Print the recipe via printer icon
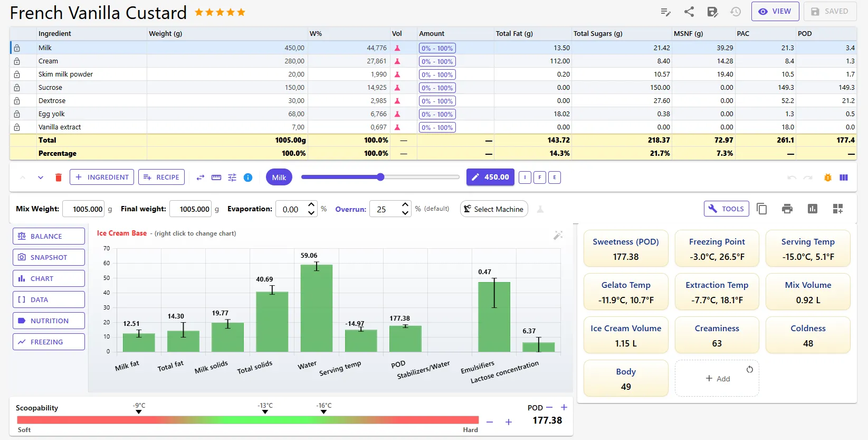Viewport: 868px width, 440px height. (787, 209)
